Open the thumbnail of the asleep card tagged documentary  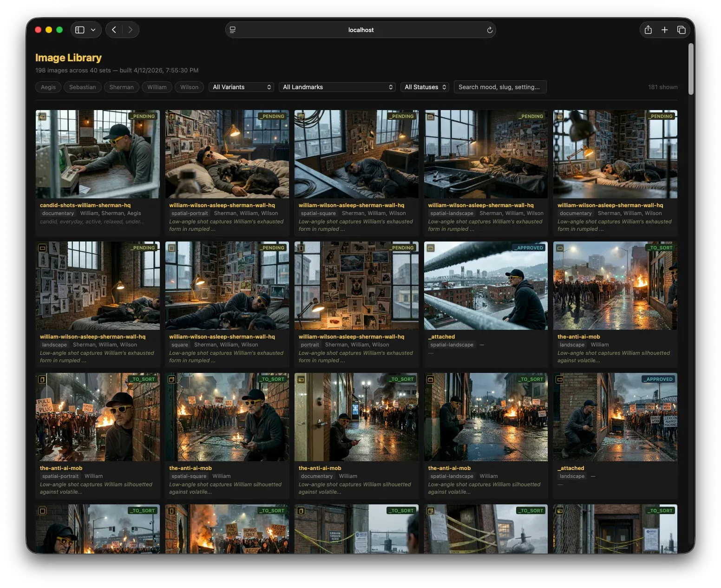(615, 154)
